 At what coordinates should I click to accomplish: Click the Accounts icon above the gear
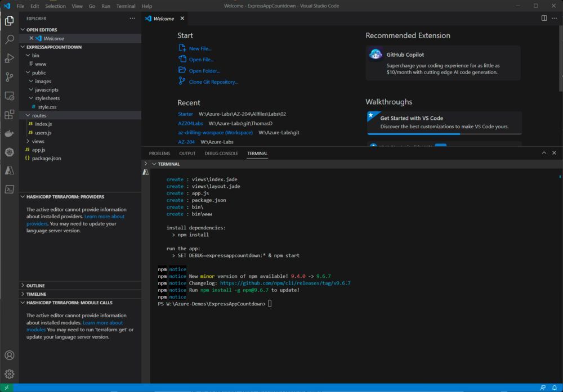[x=9, y=355]
